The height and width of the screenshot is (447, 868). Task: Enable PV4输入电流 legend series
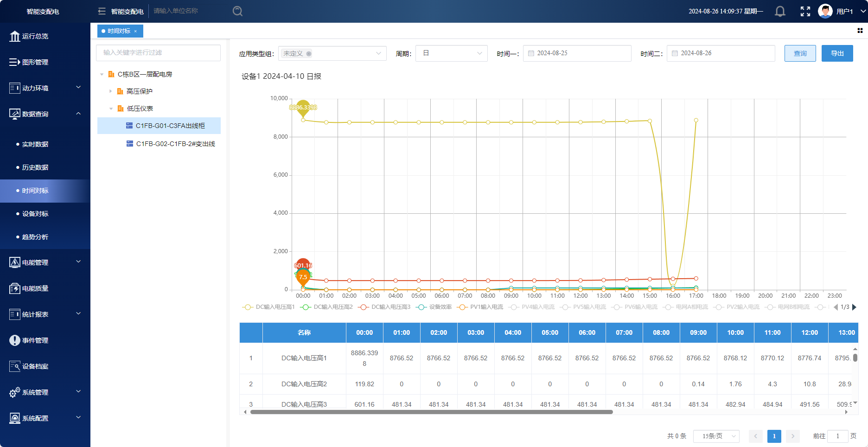pyautogui.click(x=531, y=307)
